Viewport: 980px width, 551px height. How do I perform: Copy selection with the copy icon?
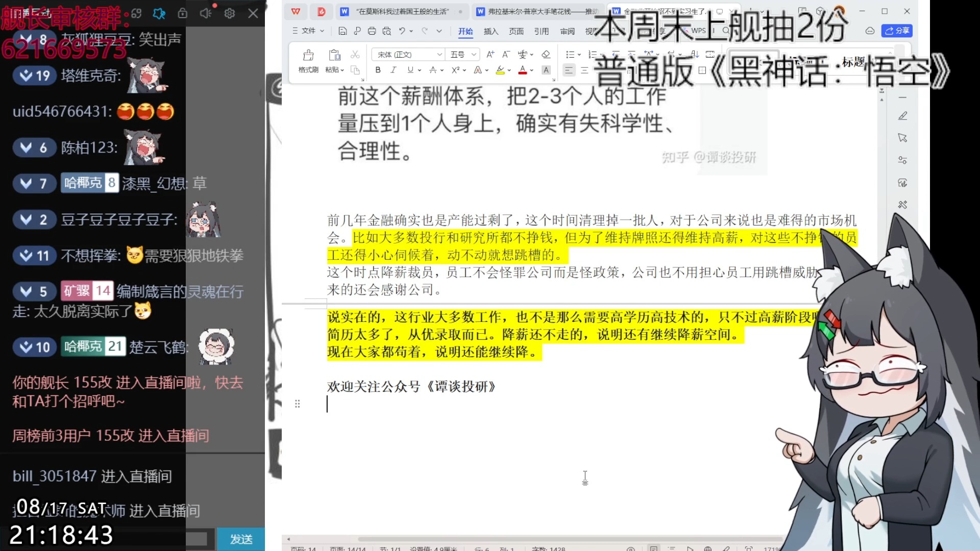pos(355,70)
